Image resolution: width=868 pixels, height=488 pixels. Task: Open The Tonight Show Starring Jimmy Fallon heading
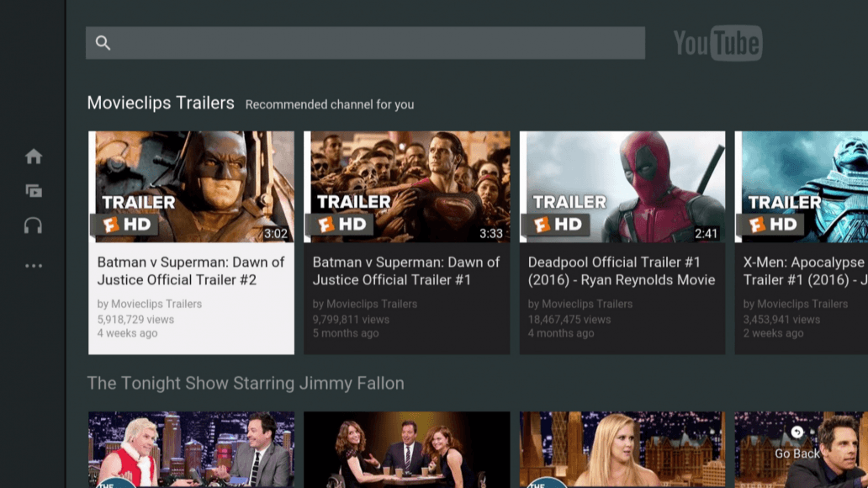(246, 384)
